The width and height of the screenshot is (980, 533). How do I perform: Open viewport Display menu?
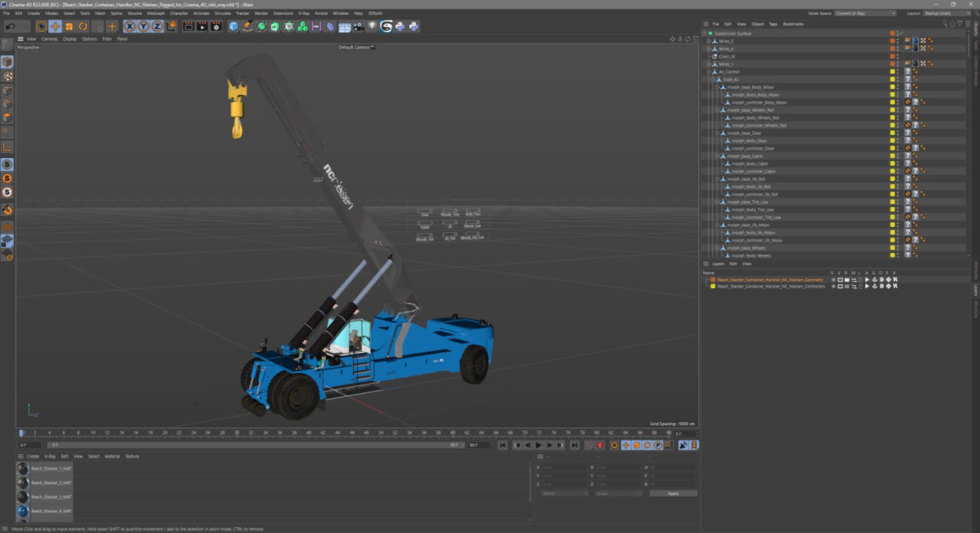point(69,39)
